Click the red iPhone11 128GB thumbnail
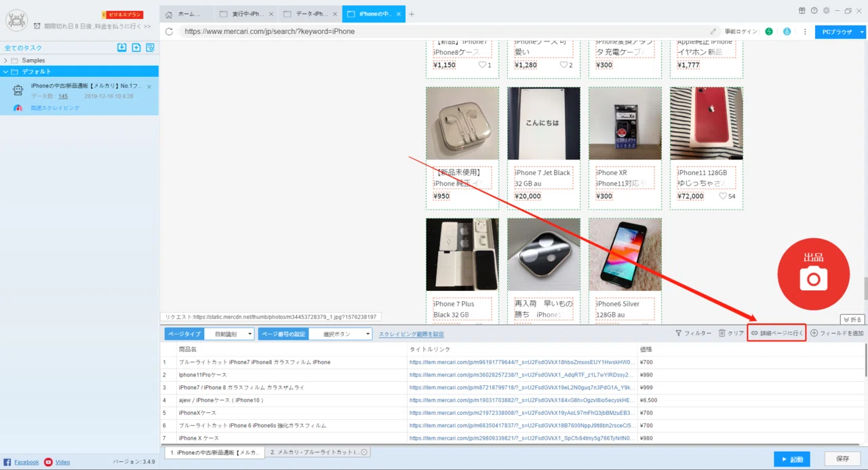868x470 pixels. point(707,123)
